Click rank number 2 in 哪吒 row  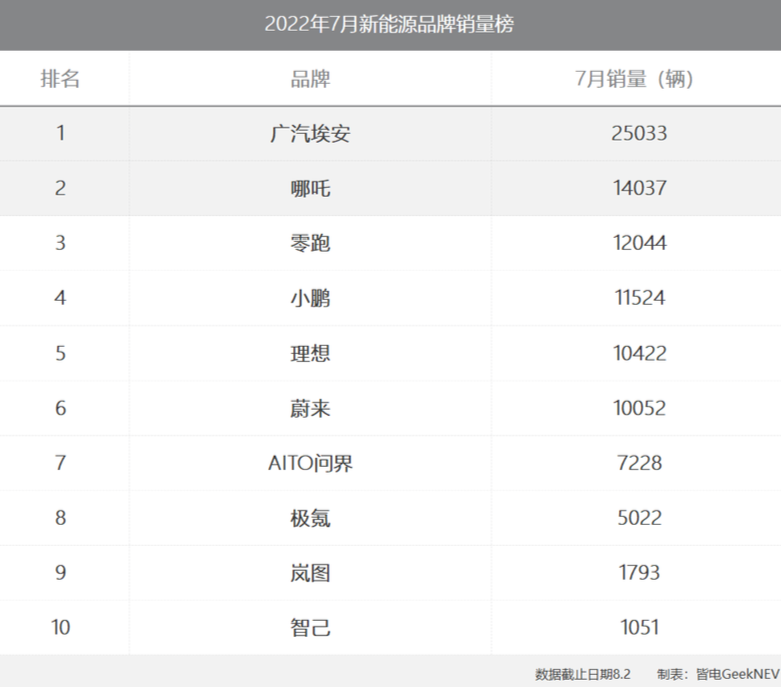[60, 188]
